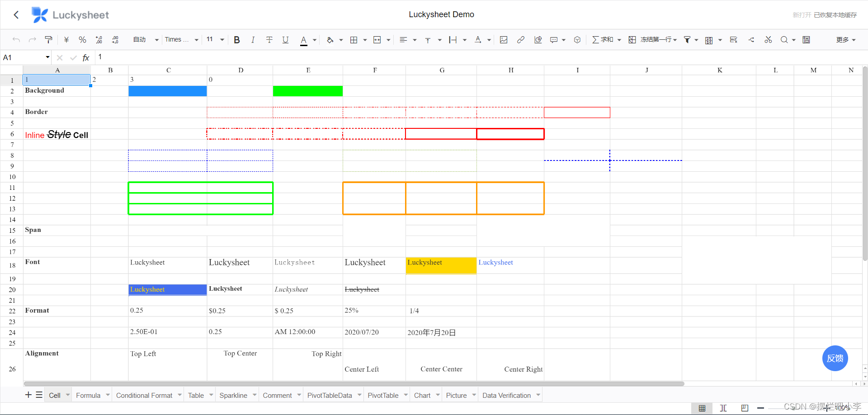
Task: Toggle italic formatting
Action: tap(253, 40)
